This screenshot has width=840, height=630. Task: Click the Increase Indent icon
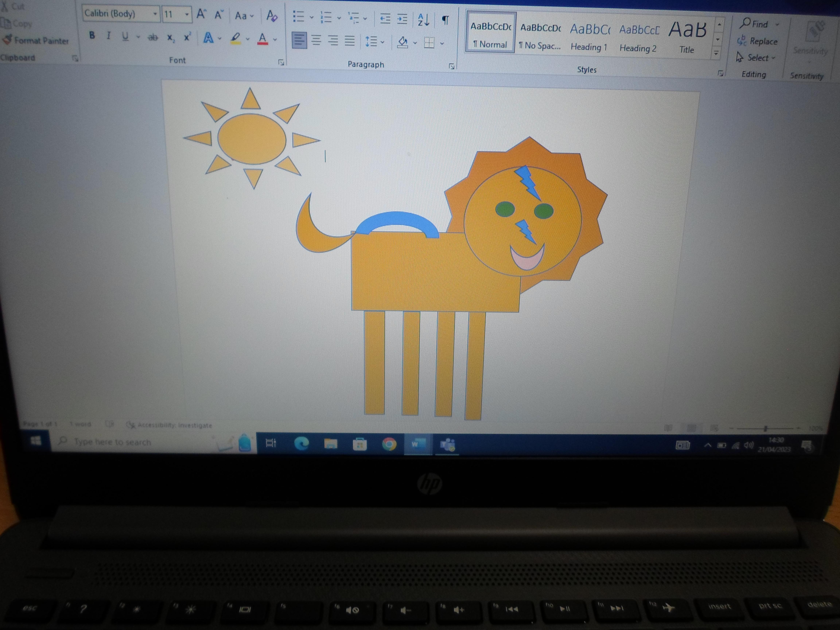pyautogui.click(x=402, y=19)
